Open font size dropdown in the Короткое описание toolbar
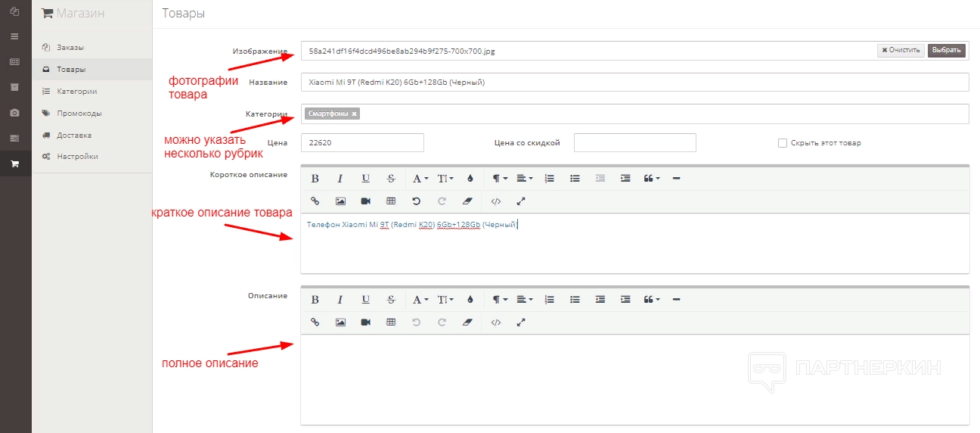980x433 pixels. (445, 179)
